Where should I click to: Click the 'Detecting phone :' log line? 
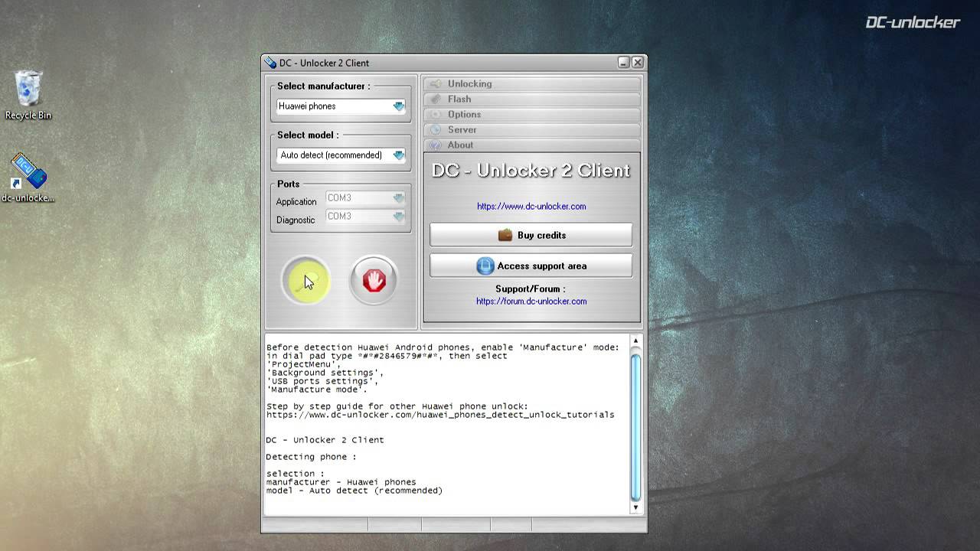pyautogui.click(x=311, y=457)
